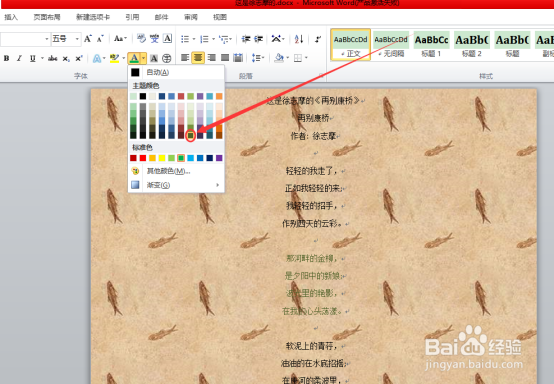Open the font name dropdown

[x=47, y=39]
